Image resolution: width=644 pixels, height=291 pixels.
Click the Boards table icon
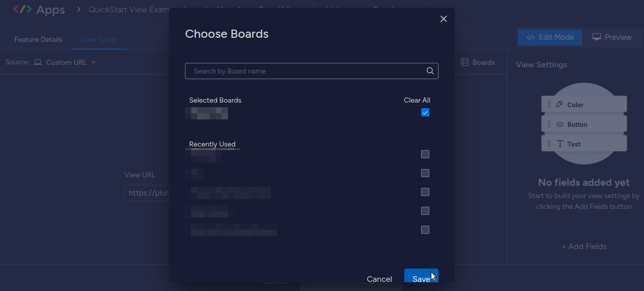[465, 62]
